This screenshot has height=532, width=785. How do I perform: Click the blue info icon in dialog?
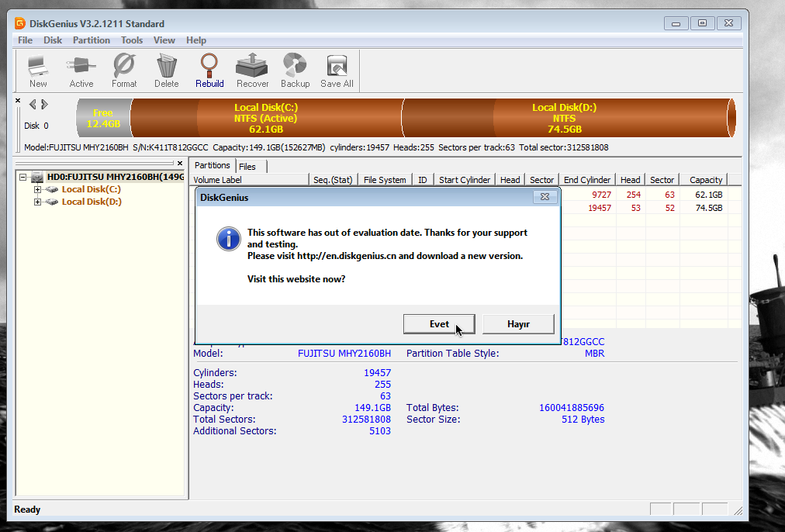pyautogui.click(x=228, y=239)
